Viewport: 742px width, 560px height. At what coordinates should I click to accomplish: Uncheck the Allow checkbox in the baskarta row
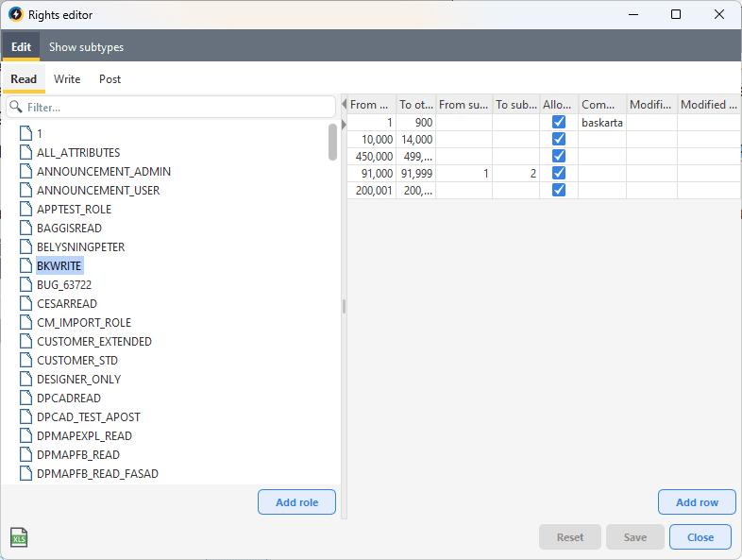pyautogui.click(x=559, y=123)
